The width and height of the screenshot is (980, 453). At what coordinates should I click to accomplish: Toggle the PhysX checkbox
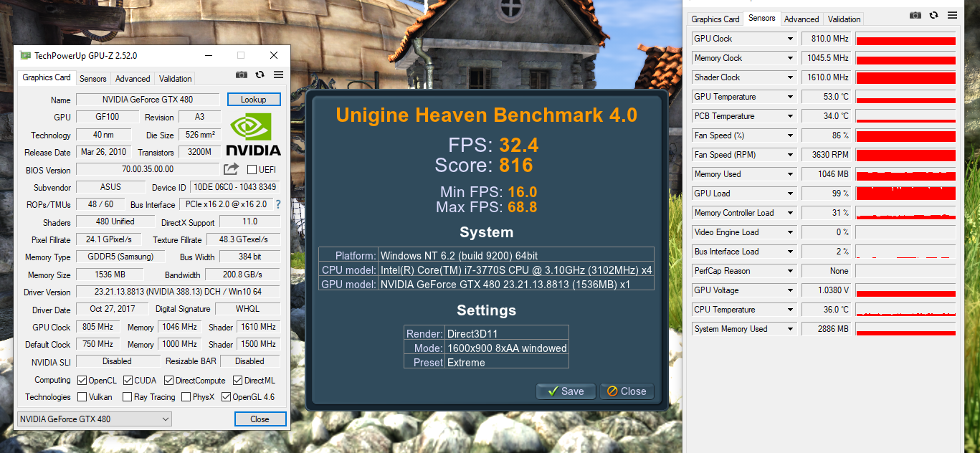(186, 396)
